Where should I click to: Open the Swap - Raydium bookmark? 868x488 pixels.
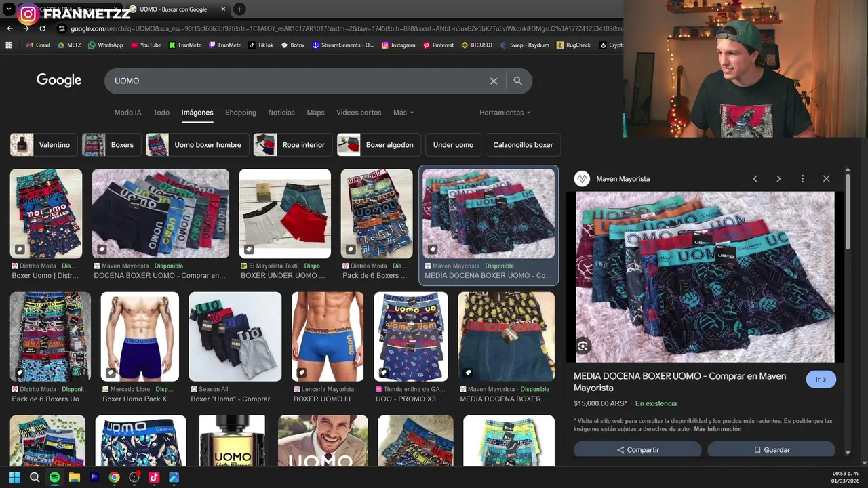525,45
